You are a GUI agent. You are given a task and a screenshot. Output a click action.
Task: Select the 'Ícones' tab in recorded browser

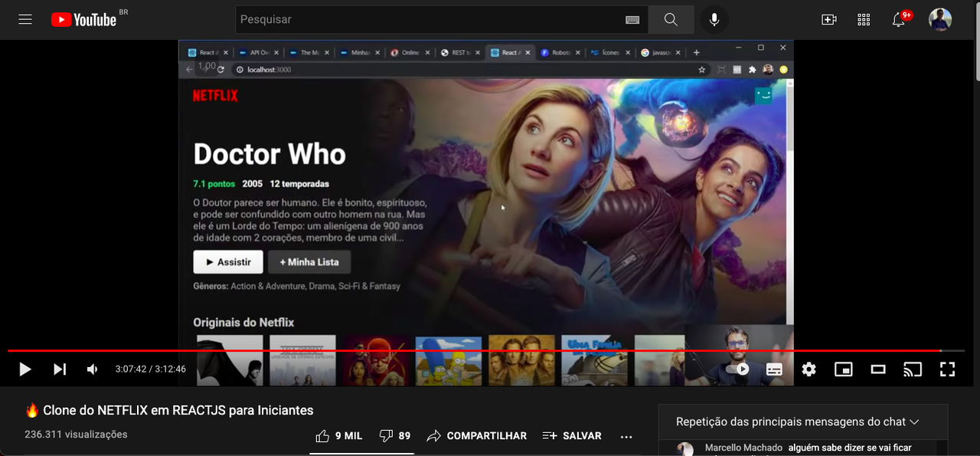pyautogui.click(x=611, y=53)
